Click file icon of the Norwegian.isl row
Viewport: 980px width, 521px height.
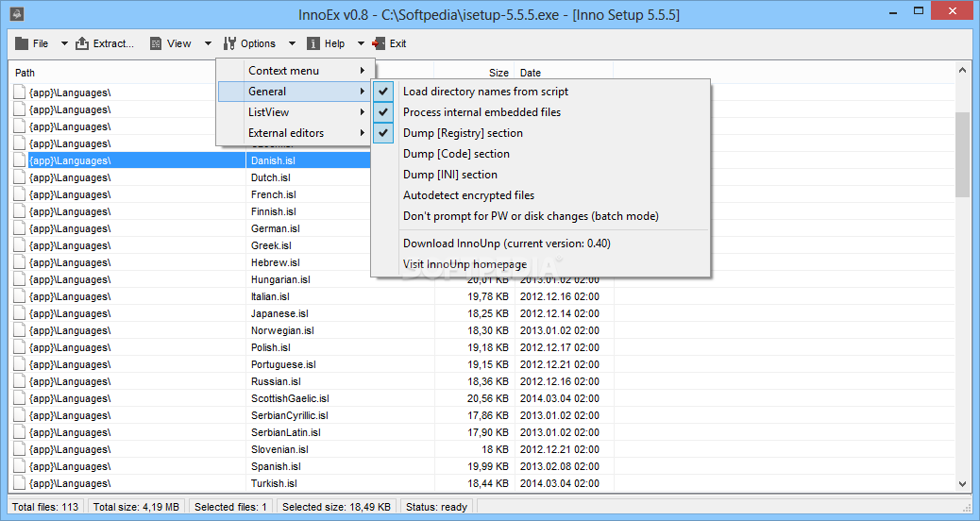[x=20, y=330]
